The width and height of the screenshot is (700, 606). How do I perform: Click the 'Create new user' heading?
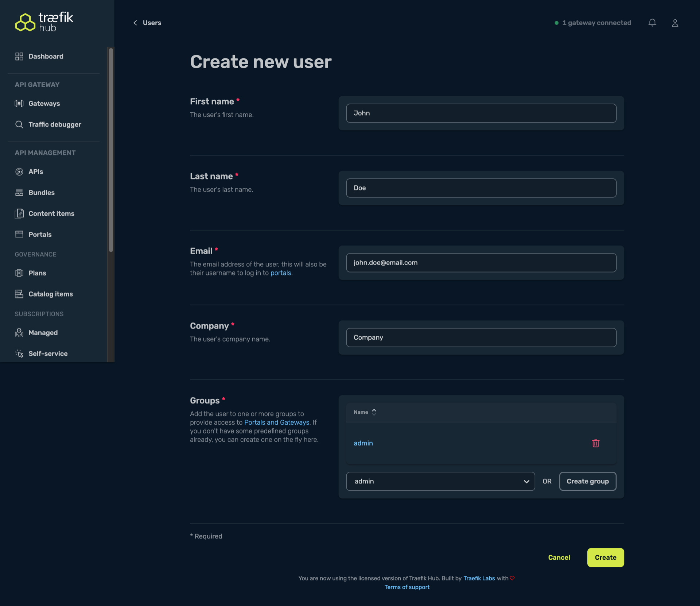pos(261,62)
